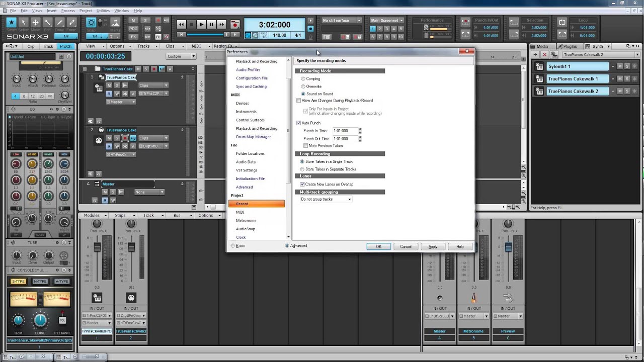Toggle Auto Punch icon in Punch In/Out module

point(465,23)
